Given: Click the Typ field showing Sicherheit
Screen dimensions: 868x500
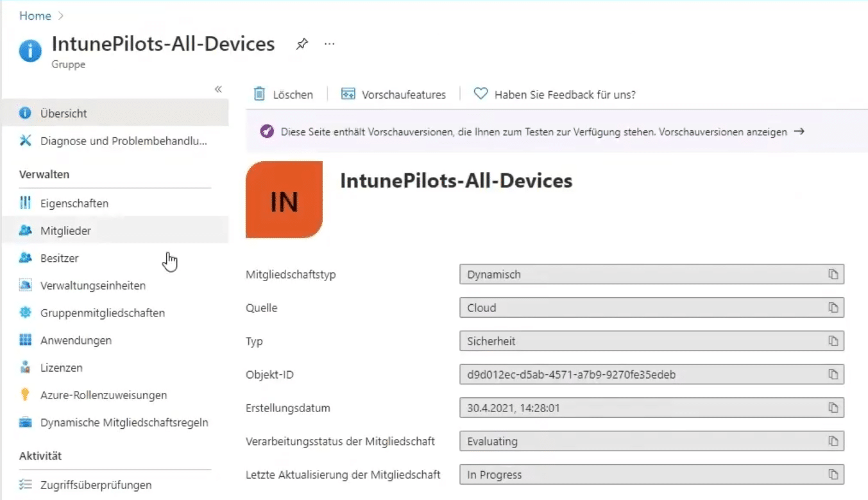Looking at the screenshot, I should (x=652, y=341).
